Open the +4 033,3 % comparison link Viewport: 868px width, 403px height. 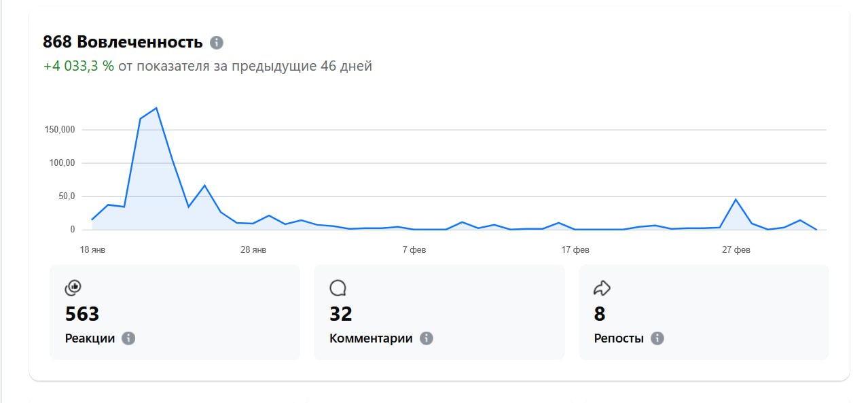coord(77,66)
